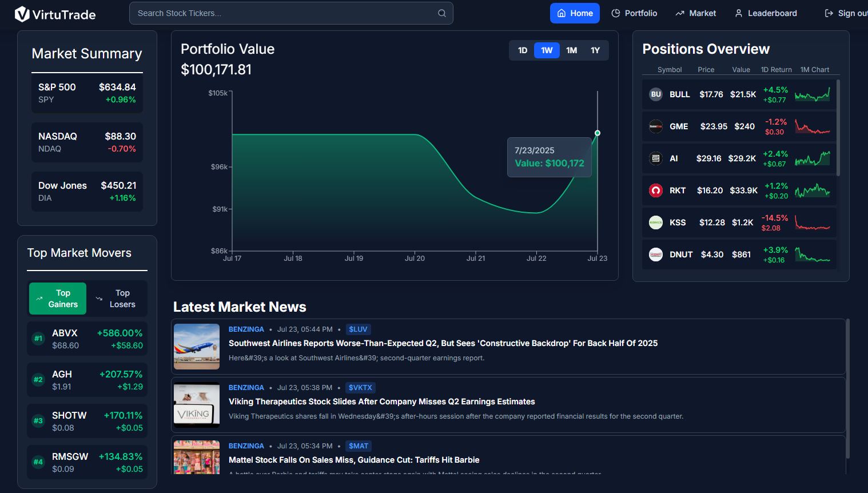Open the $VKTX ticker tag

(360, 388)
